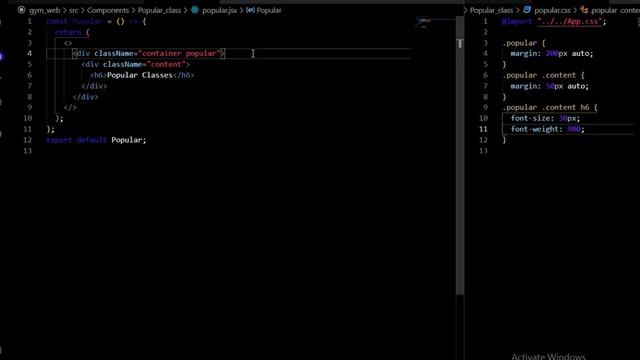This screenshot has width=640, height=360.
Task: Click the @import App.css path
Action: [569, 21]
